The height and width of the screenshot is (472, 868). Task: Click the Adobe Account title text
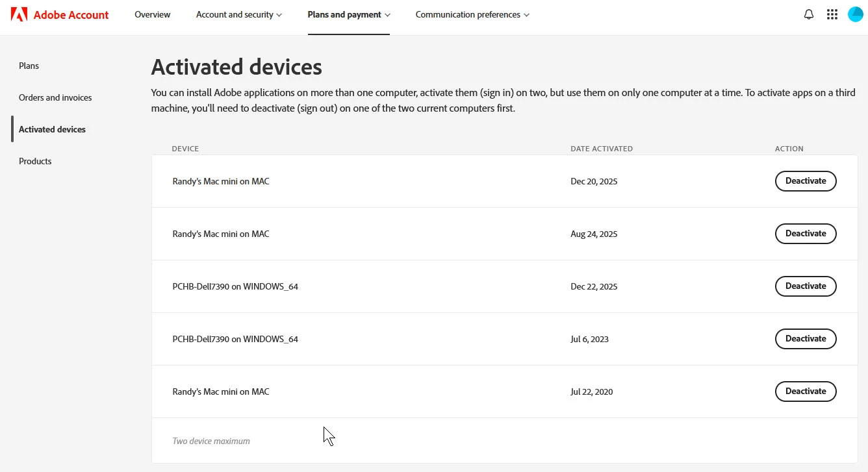pyautogui.click(x=71, y=14)
